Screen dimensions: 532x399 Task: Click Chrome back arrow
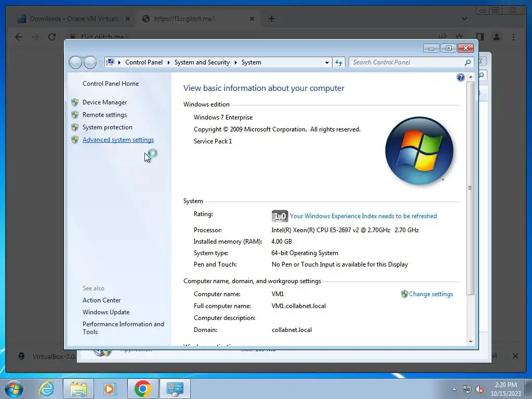click(19, 37)
